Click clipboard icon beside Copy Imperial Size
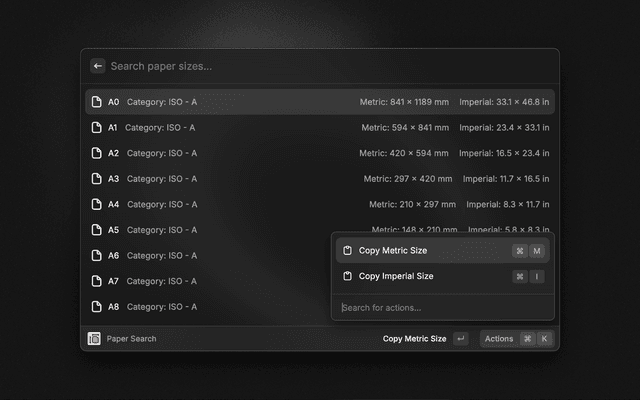The height and width of the screenshot is (400, 640). [x=347, y=276]
